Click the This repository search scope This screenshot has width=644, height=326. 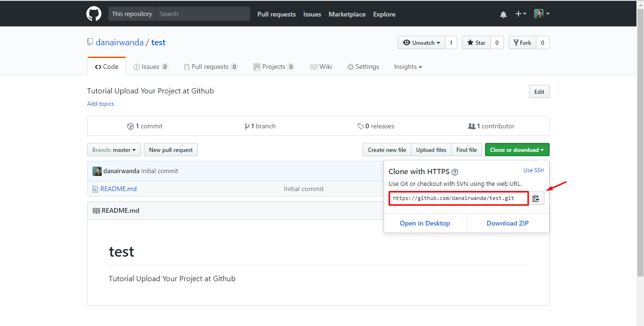[x=132, y=14]
